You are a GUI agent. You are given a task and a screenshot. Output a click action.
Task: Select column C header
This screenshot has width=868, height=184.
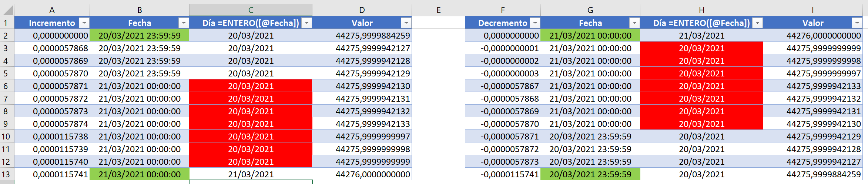251,10
